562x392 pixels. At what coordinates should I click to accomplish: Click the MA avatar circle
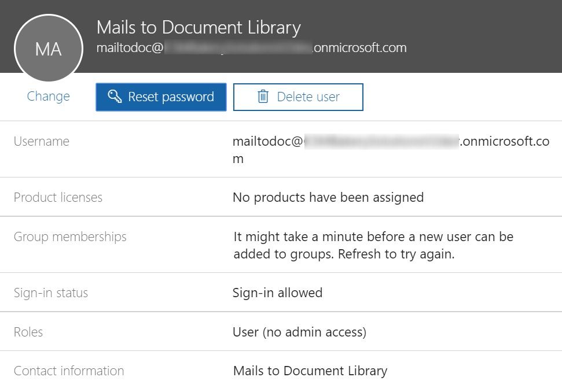[49, 49]
